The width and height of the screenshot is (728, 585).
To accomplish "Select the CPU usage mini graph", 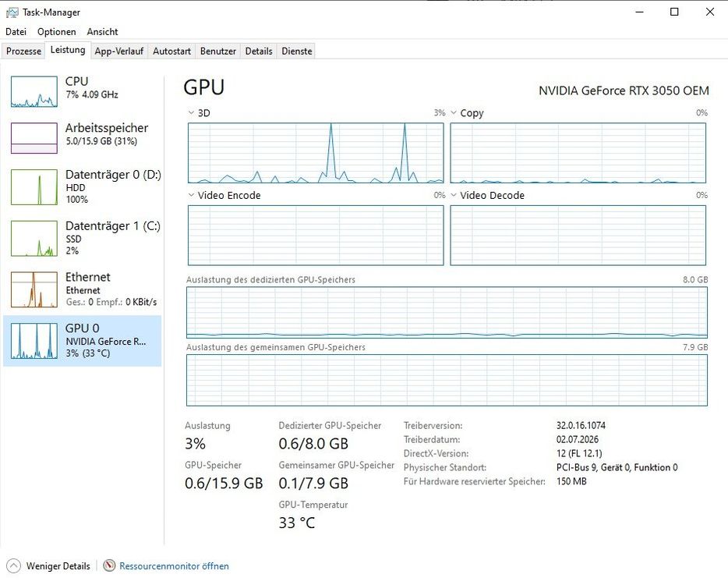I will click(34, 92).
